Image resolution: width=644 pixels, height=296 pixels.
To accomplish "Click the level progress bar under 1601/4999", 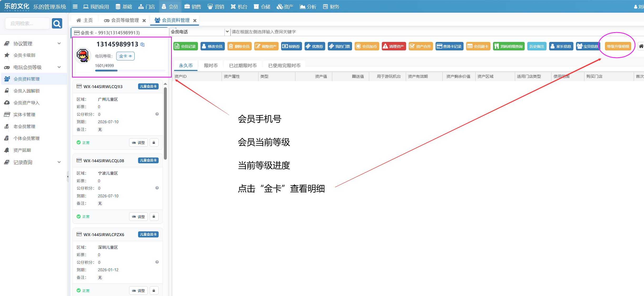I will [x=130, y=70].
